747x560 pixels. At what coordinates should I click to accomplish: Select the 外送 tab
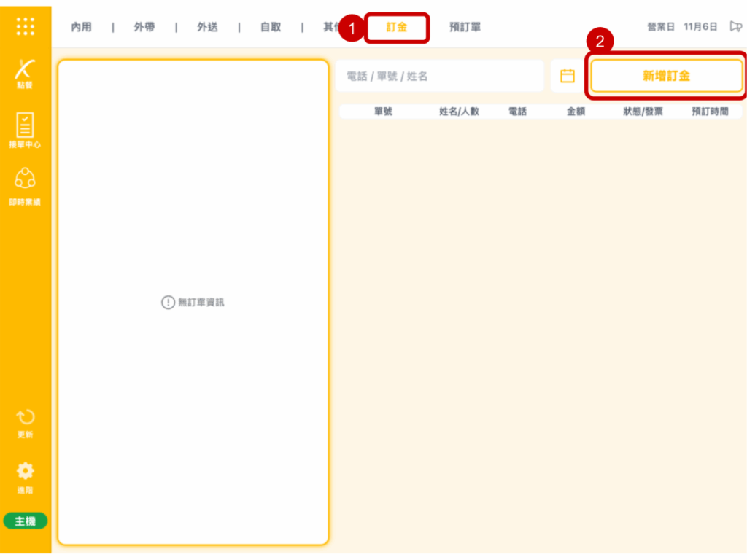(207, 28)
